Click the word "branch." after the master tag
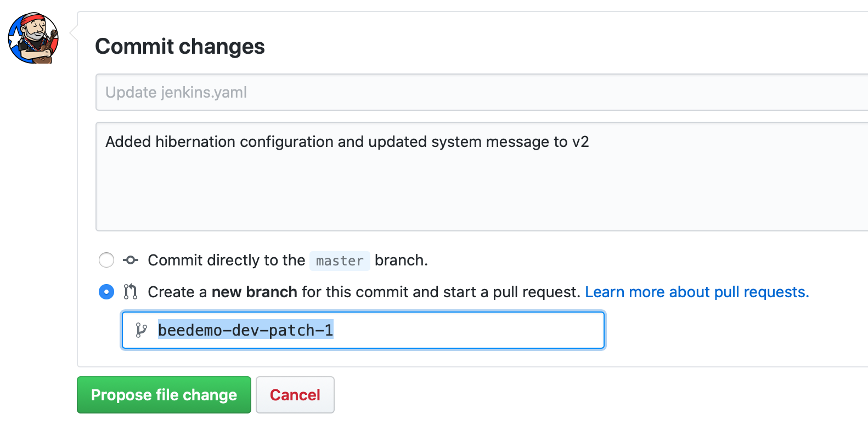This screenshot has width=868, height=442. coord(401,260)
